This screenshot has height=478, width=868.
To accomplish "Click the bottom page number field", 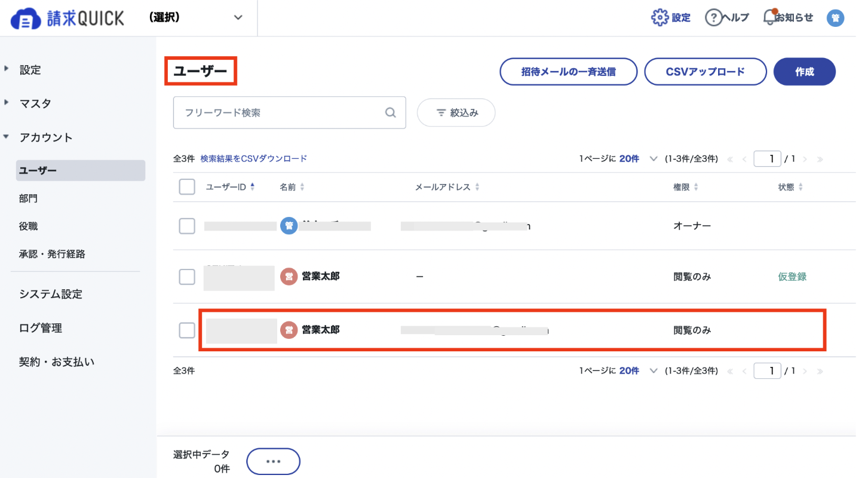I will pos(768,371).
